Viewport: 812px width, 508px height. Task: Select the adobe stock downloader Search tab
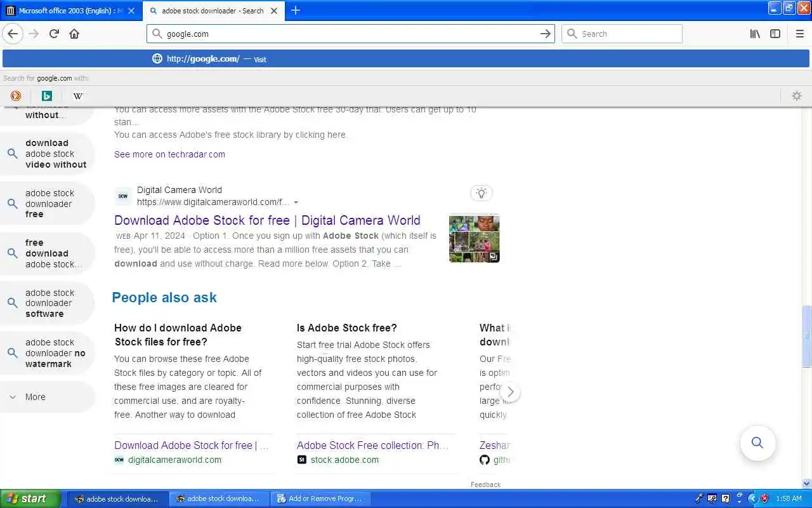pyautogui.click(x=214, y=11)
